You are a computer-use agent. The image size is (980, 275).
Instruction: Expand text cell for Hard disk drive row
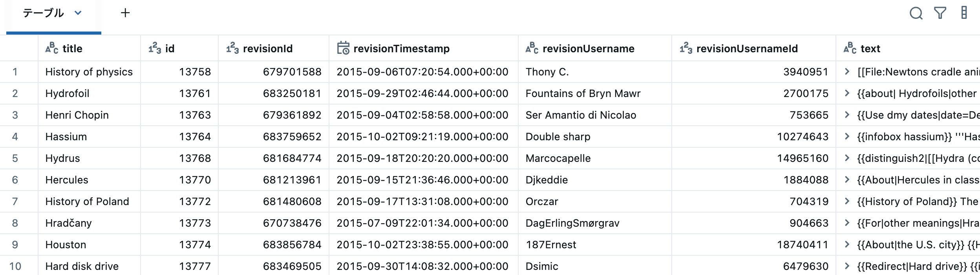847,266
